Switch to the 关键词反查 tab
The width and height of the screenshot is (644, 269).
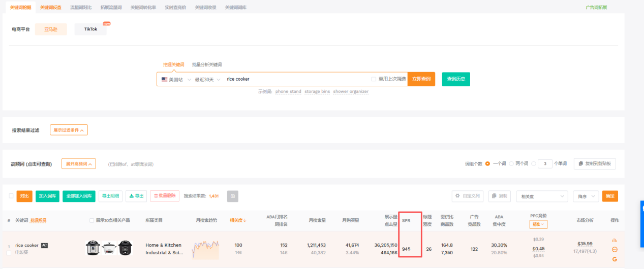(50, 8)
